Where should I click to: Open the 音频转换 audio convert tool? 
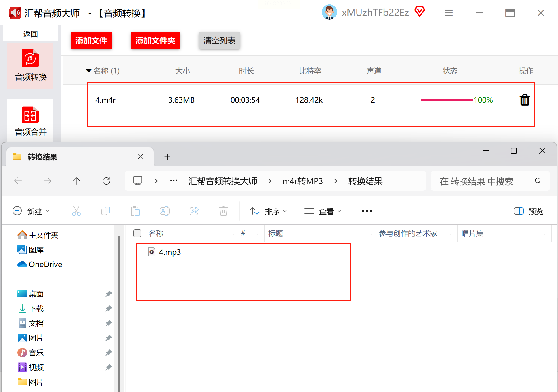pos(30,66)
